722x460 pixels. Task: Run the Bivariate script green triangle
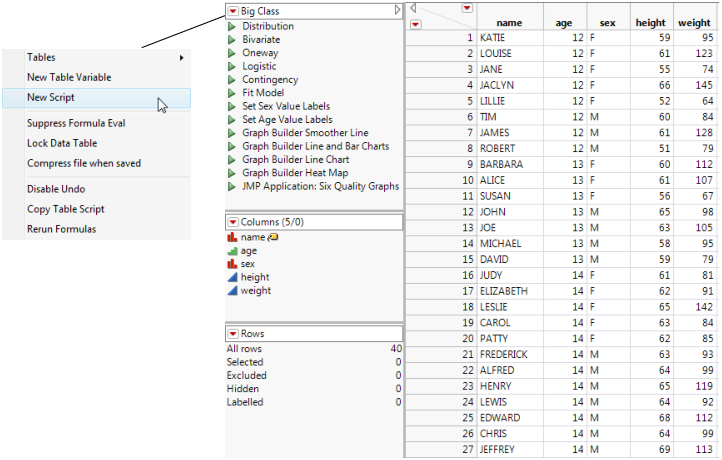[x=232, y=39]
